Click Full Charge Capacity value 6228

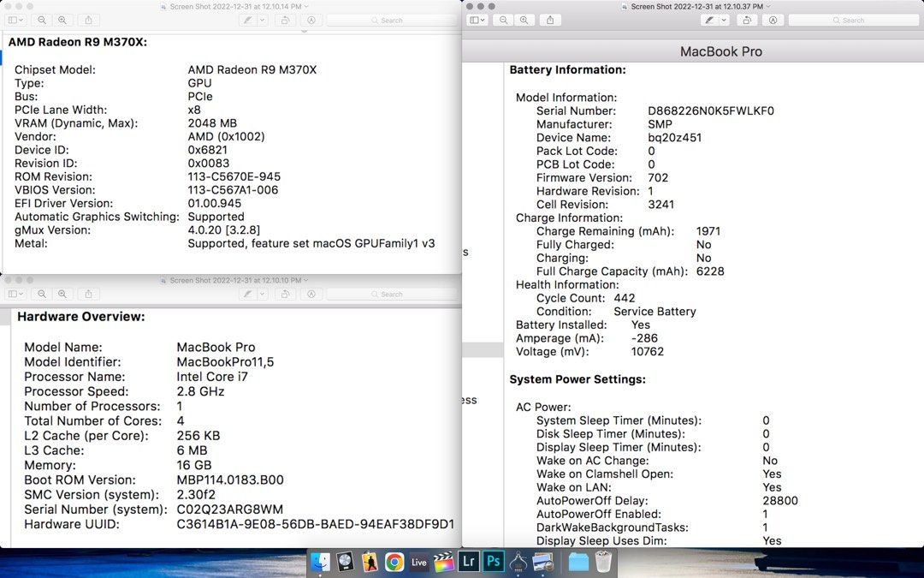(710, 271)
